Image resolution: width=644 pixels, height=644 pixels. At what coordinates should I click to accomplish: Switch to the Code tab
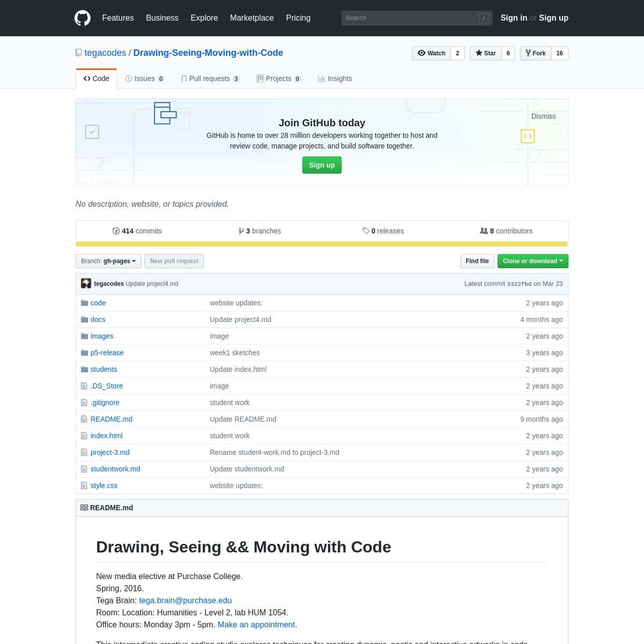tap(97, 78)
